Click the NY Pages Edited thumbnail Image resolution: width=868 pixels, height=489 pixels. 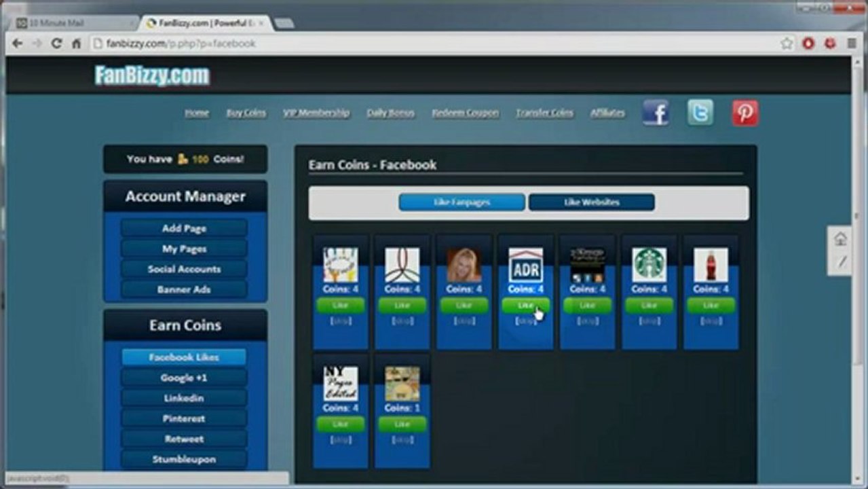click(x=341, y=384)
